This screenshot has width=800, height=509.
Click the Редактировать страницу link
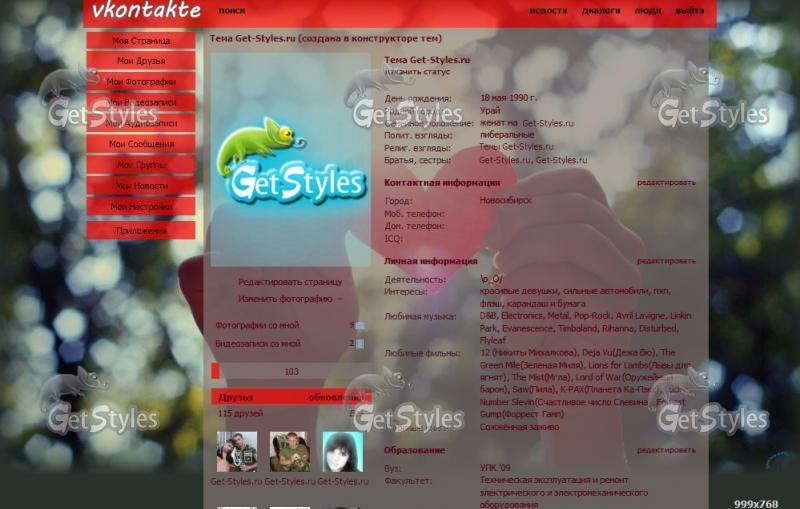click(x=289, y=282)
